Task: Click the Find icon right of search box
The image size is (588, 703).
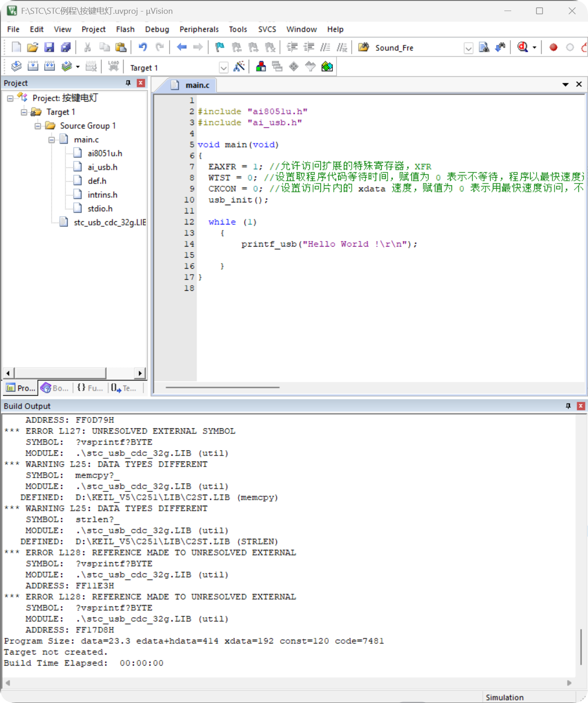Action: pyautogui.click(x=484, y=47)
